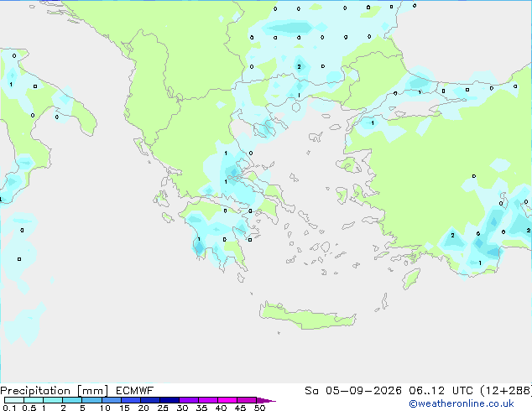Click the over-50 mm arrow legend tip
This screenshot has width=532, height=411.
coord(266,400)
